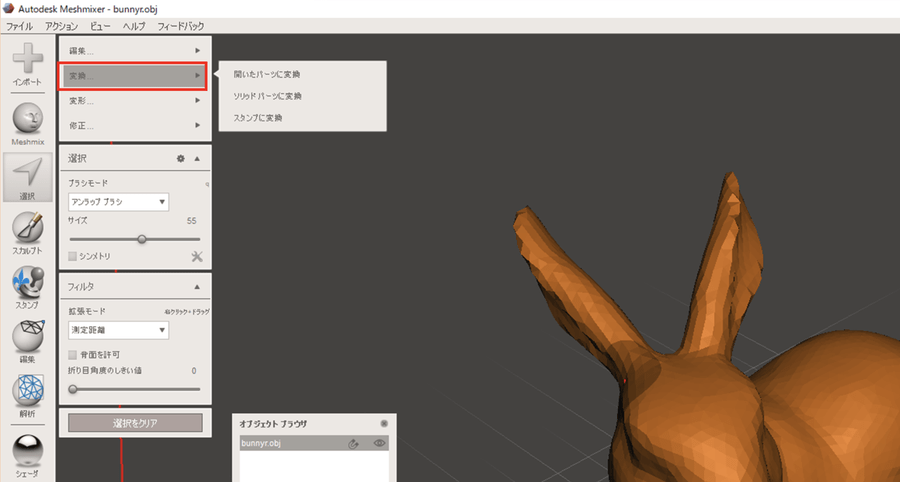900x482 pixels.
Task: Open the Meshmix tool
Action: 28,119
